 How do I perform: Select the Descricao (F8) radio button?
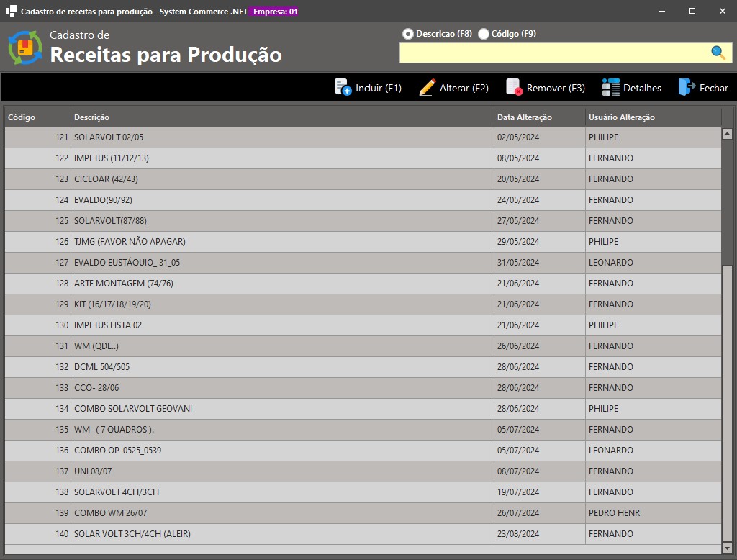[407, 32]
